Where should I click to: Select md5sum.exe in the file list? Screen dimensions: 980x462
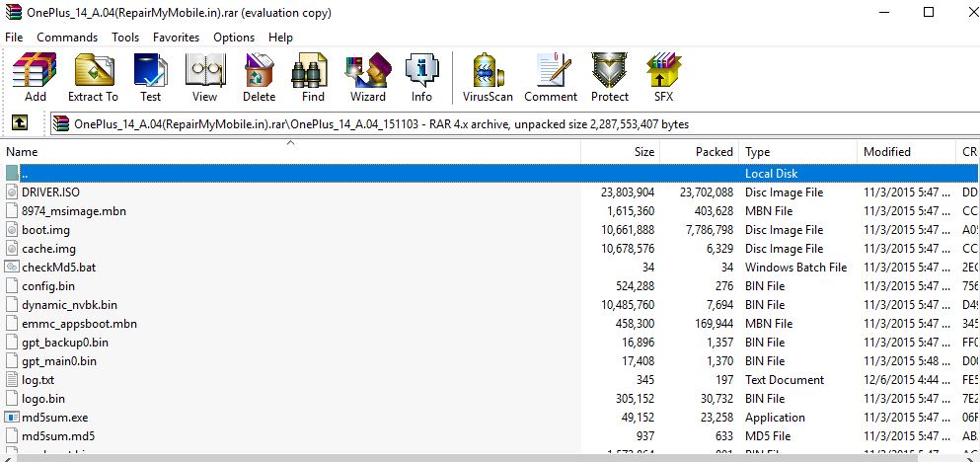54,418
